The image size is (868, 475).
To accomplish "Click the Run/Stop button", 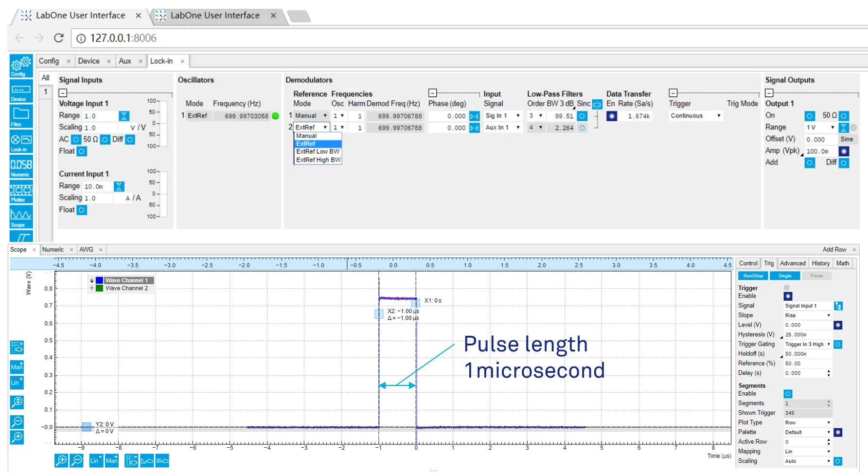I will coord(753,276).
